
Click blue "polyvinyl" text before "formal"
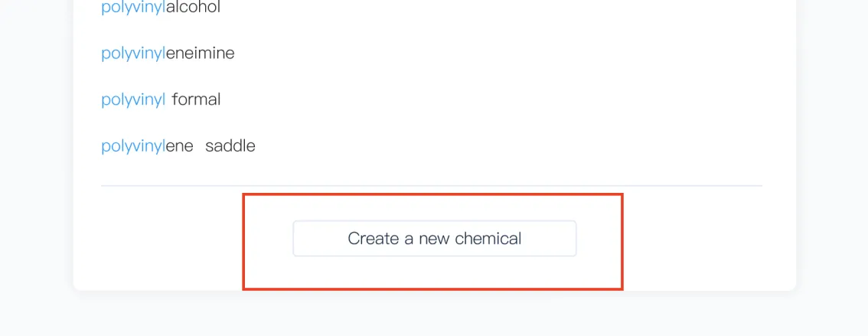pyautogui.click(x=133, y=99)
